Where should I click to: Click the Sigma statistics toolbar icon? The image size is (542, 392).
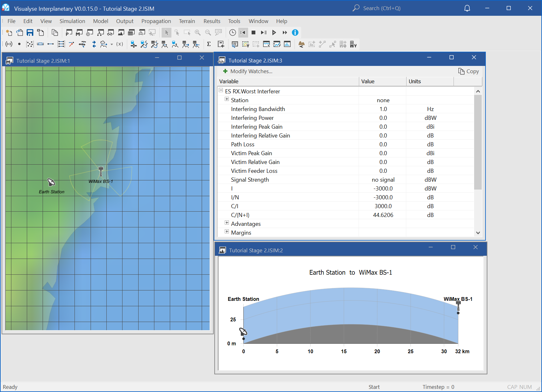pyautogui.click(x=209, y=44)
